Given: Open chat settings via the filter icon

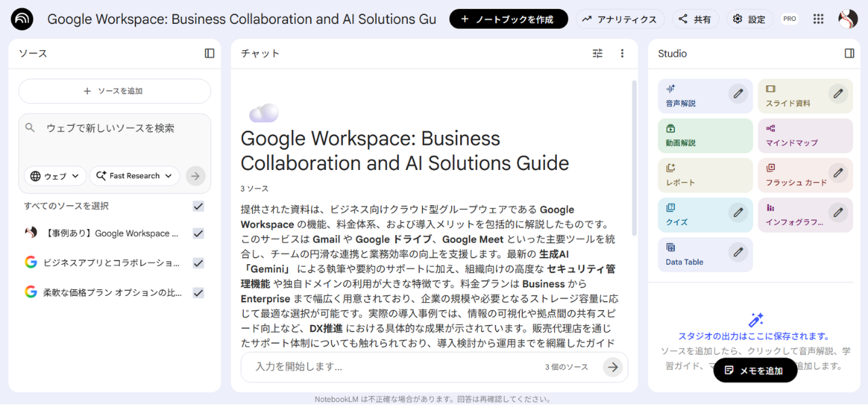Looking at the screenshot, I should coord(598,53).
